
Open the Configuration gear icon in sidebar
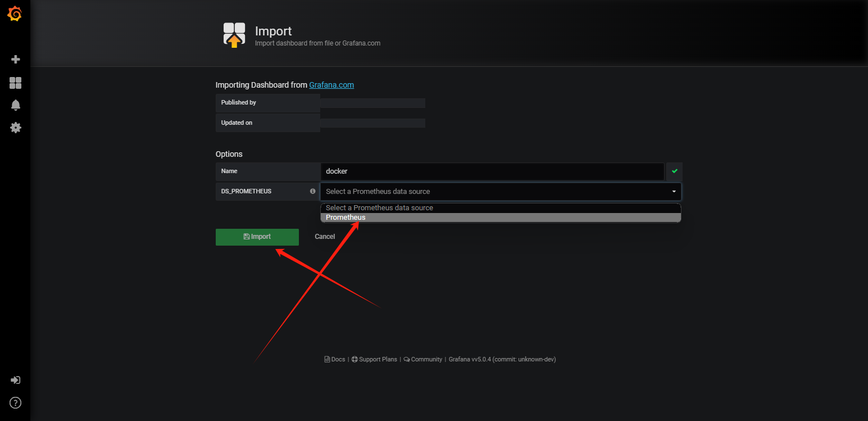coord(16,128)
